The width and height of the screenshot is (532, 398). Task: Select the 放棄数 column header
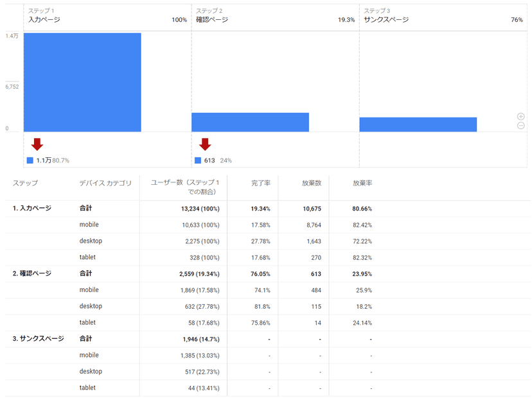(x=312, y=183)
